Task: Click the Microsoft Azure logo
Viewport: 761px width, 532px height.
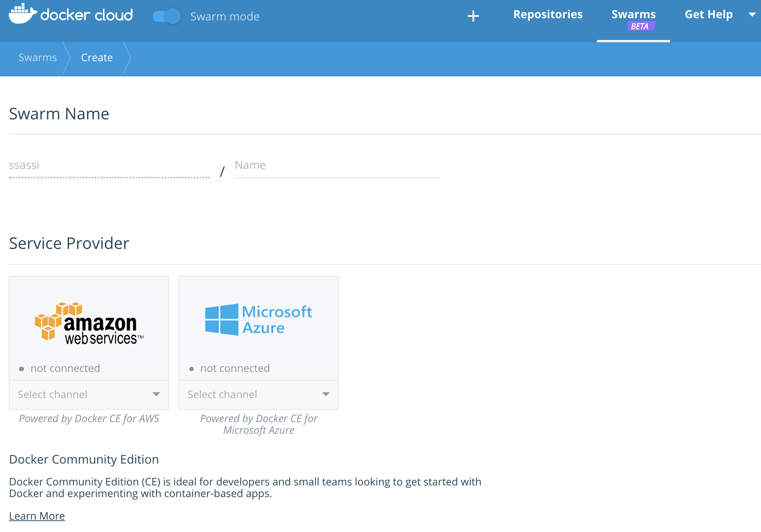Action: (258, 319)
